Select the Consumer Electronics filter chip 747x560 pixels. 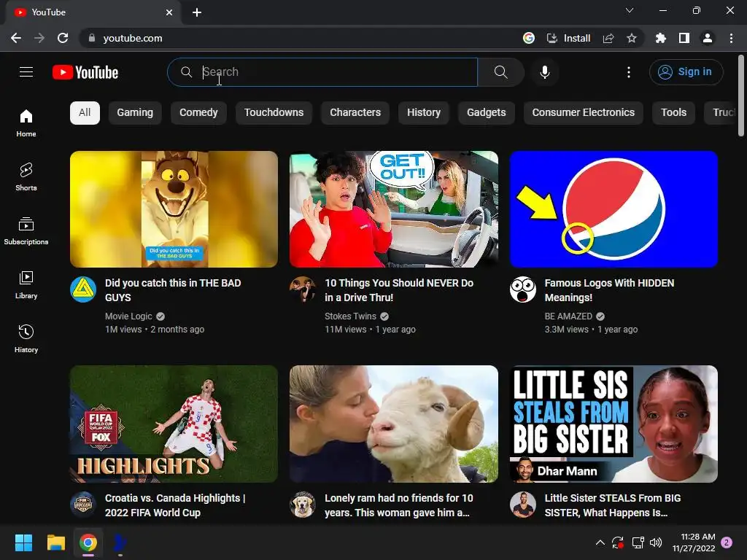[x=583, y=112]
